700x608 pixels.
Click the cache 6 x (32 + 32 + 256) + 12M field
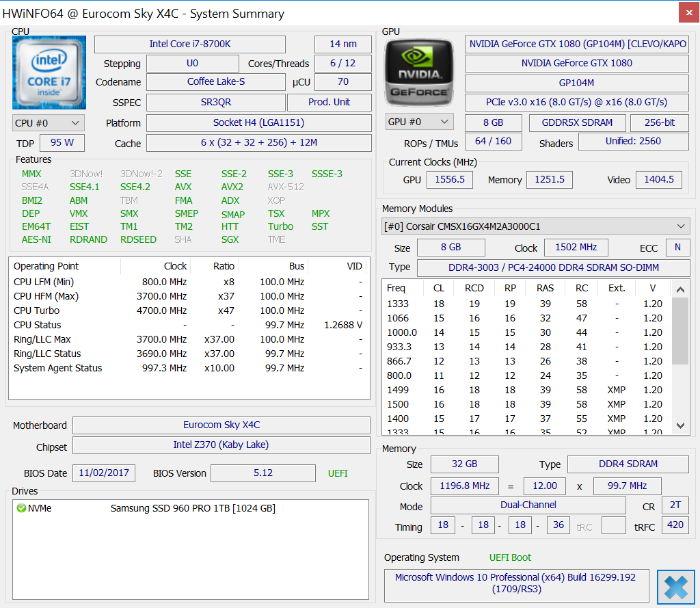click(258, 142)
